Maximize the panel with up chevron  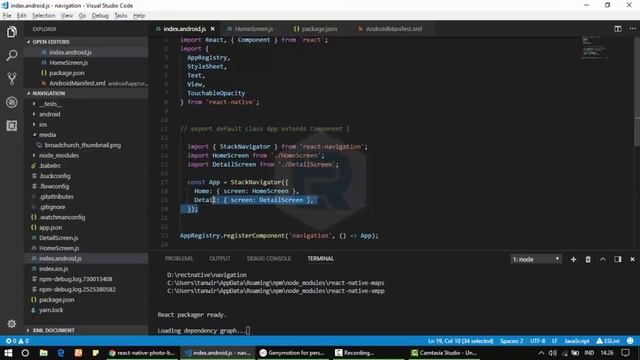click(602, 259)
